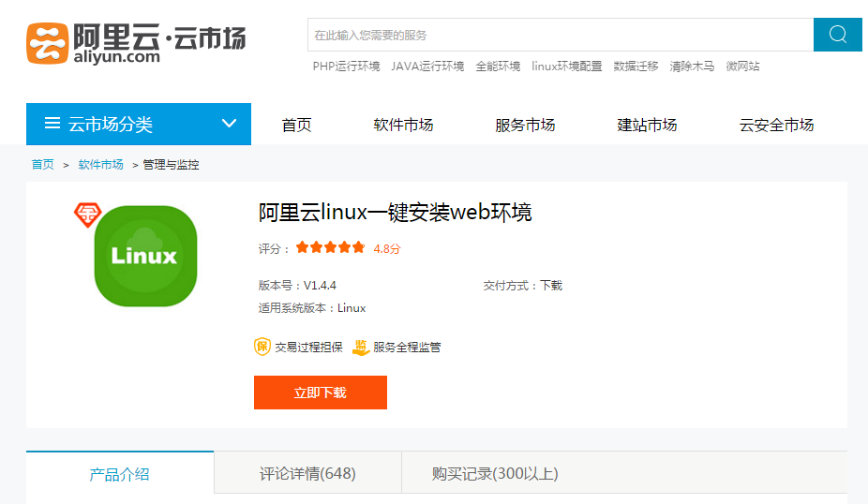Screen dimensions: 868x504
Task: Click the 服务全程监管 hand icon
Action: pyautogui.click(x=361, y=347)
